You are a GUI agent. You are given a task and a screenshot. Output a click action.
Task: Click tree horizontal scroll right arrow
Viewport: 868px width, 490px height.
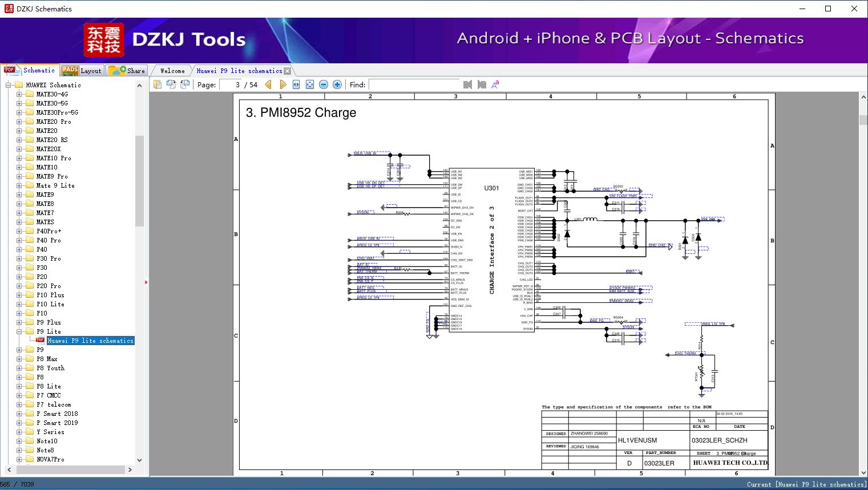tap(130, 470)
